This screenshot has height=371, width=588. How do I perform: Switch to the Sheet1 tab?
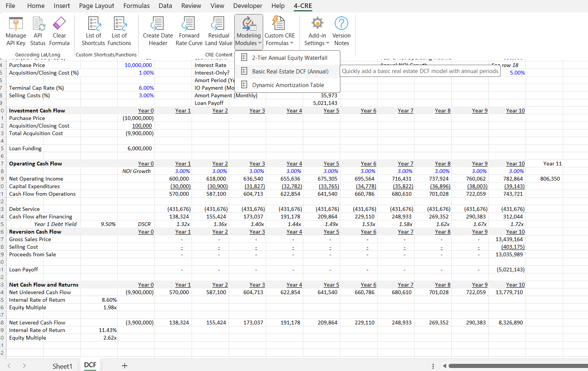pyautogui.click(x=62, y=366)
